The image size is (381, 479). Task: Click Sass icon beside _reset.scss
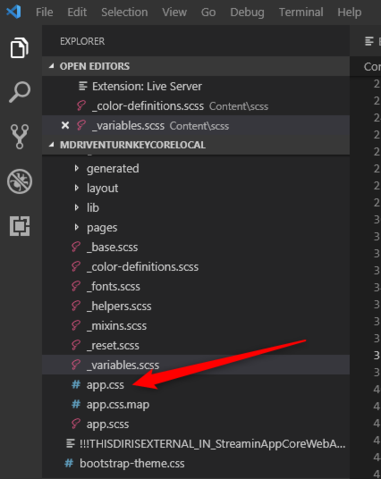coord(76,345)
